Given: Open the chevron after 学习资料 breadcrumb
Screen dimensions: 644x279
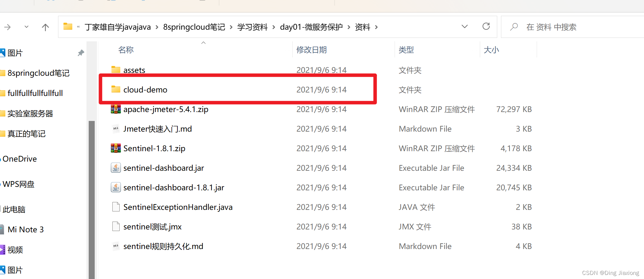Looking at the screenshot, I should (274, 27).
